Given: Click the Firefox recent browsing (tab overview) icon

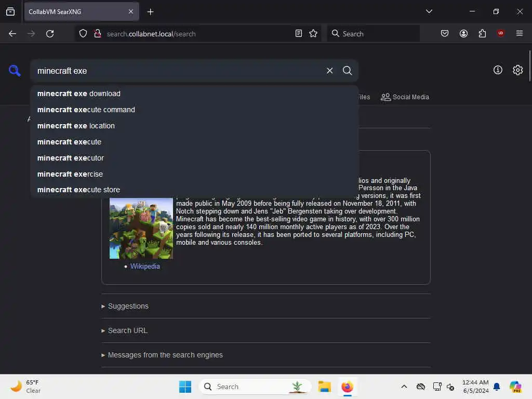Looking at the screenshot, I should point(10,11).
